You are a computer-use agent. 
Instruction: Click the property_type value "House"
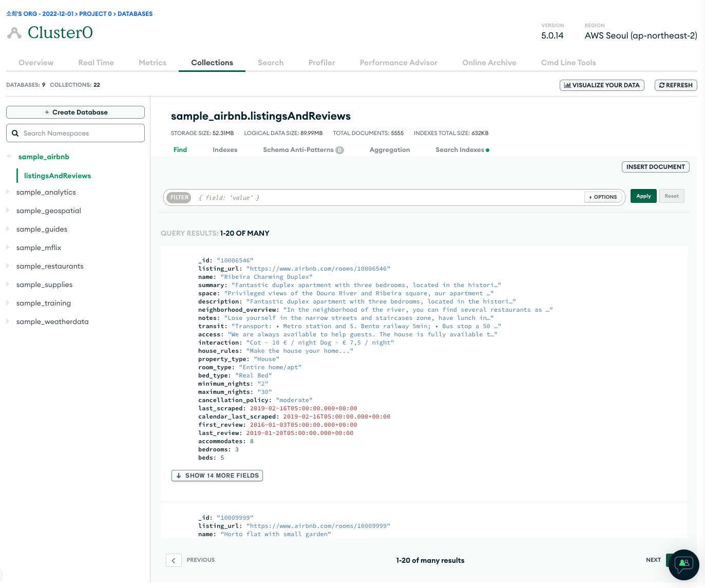(x=266, y=359)
